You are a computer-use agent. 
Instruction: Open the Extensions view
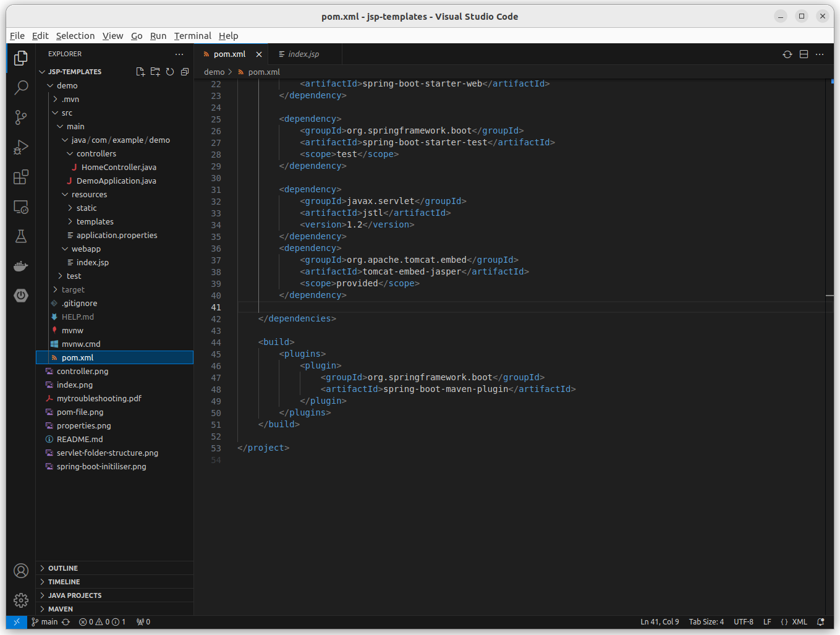coord(21,177)
